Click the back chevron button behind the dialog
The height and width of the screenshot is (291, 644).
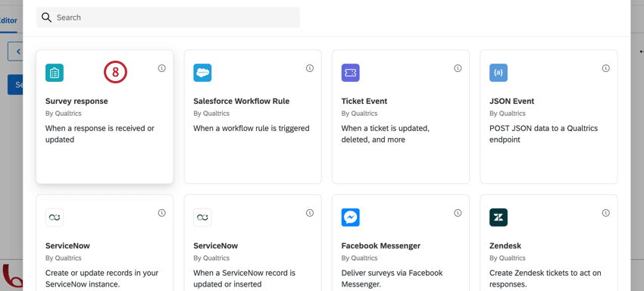[x=16, y=52]
